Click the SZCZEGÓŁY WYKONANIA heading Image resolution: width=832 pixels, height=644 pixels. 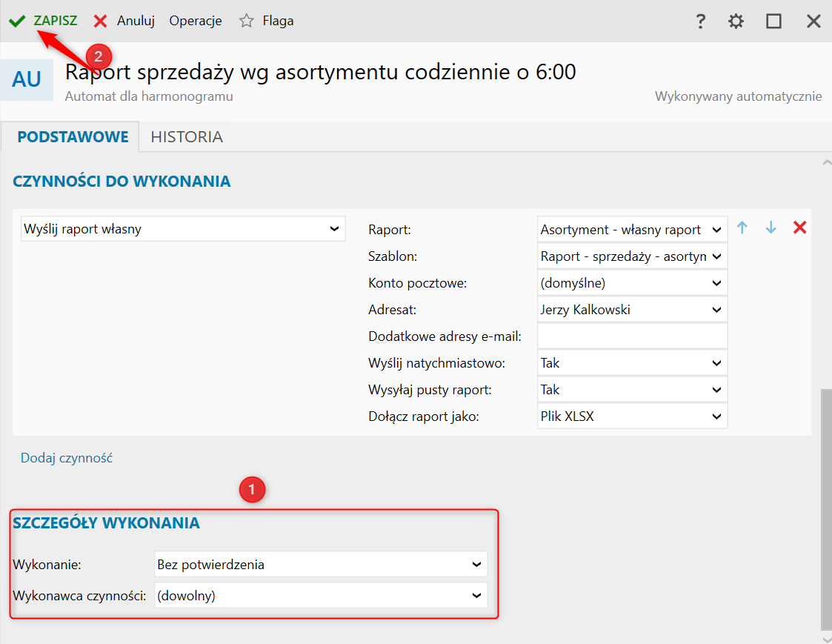[106, 523]
